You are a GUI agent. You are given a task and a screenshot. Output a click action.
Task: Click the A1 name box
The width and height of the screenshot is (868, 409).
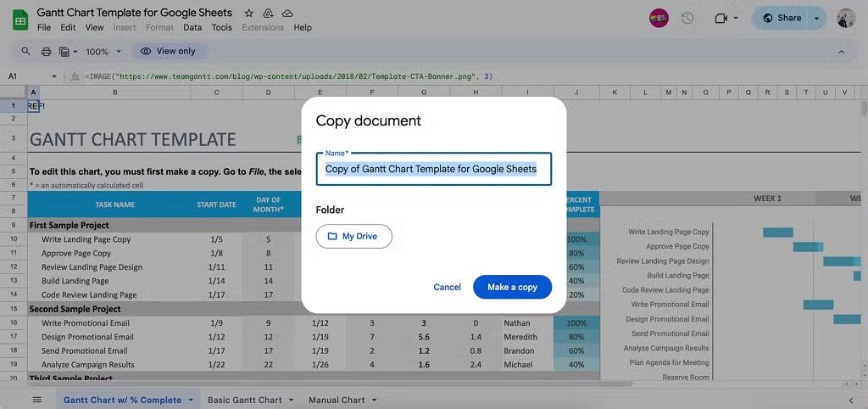click(13, 76)
